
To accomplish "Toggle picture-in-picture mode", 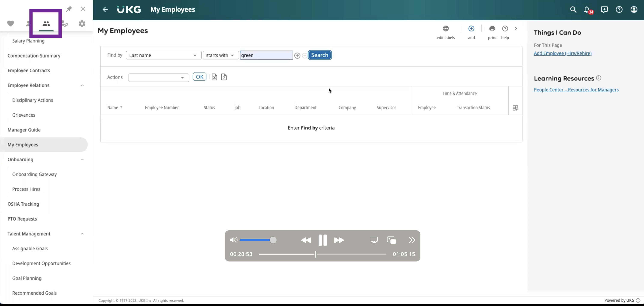I will pos(391,240).
